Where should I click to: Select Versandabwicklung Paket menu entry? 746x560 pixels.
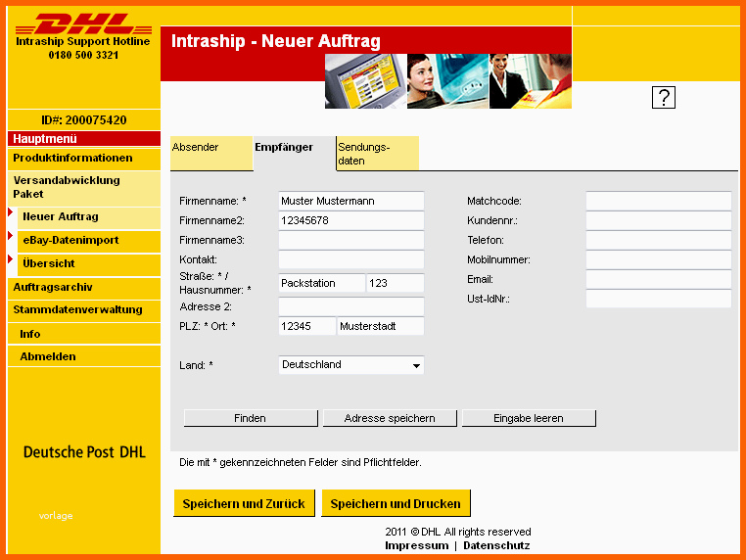[x=84, y=187]
